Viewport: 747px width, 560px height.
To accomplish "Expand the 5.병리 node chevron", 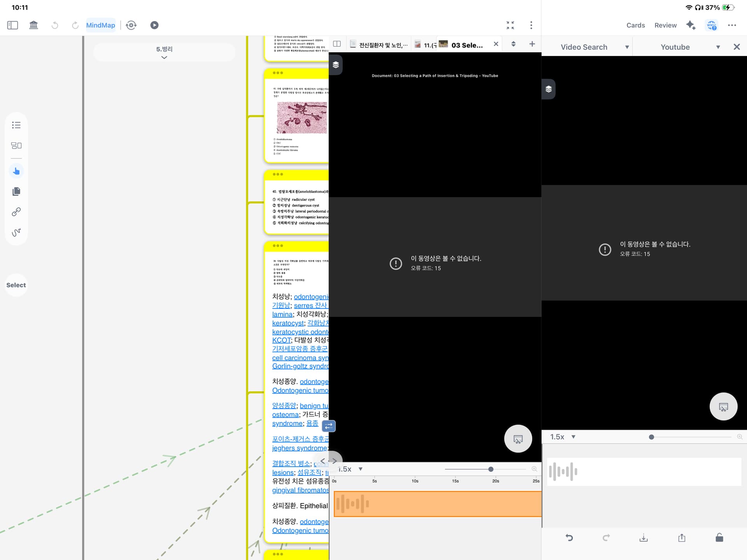I will tap(164, 58).
